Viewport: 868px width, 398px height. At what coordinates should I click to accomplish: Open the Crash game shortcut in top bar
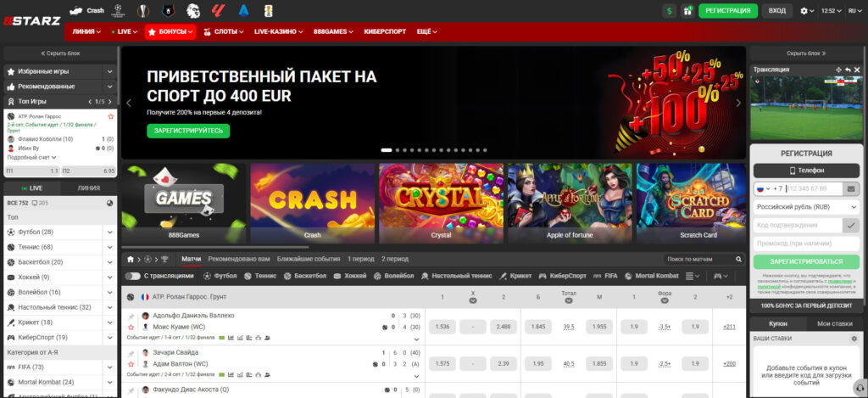click(x=87, y=10)
